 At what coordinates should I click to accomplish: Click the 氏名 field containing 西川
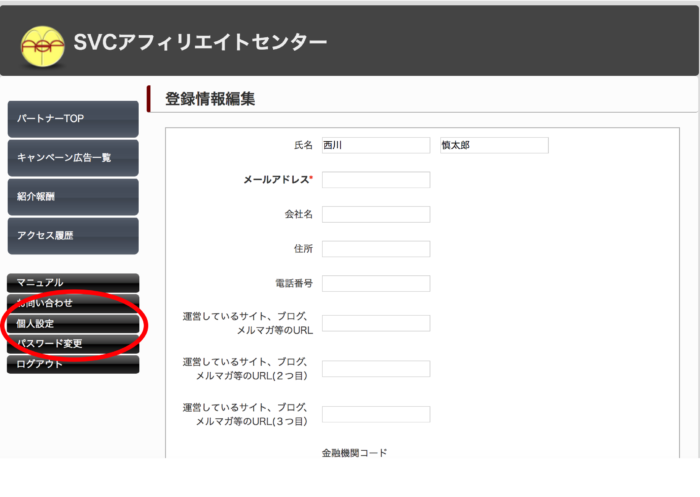376,145
